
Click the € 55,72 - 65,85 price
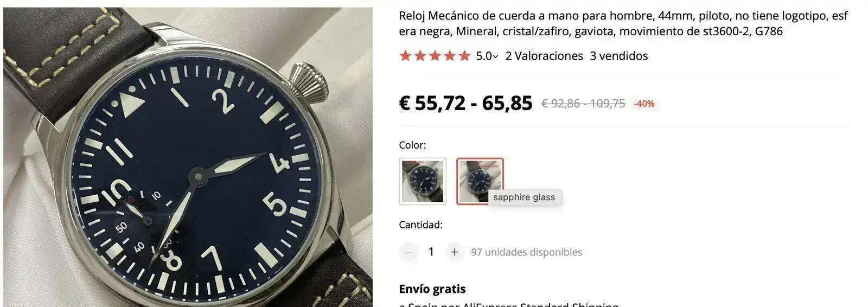point(466,103)
